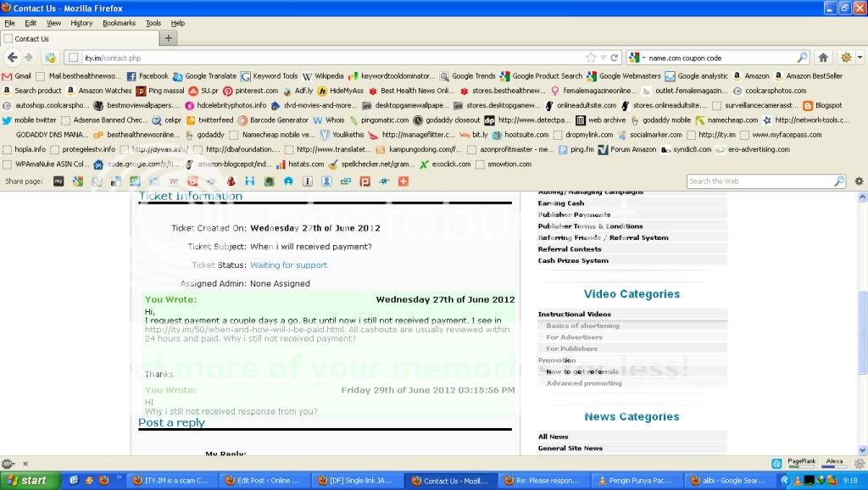Screen dimensions: 868x490
Task: Open the View menu
Action: click(53, 23)
